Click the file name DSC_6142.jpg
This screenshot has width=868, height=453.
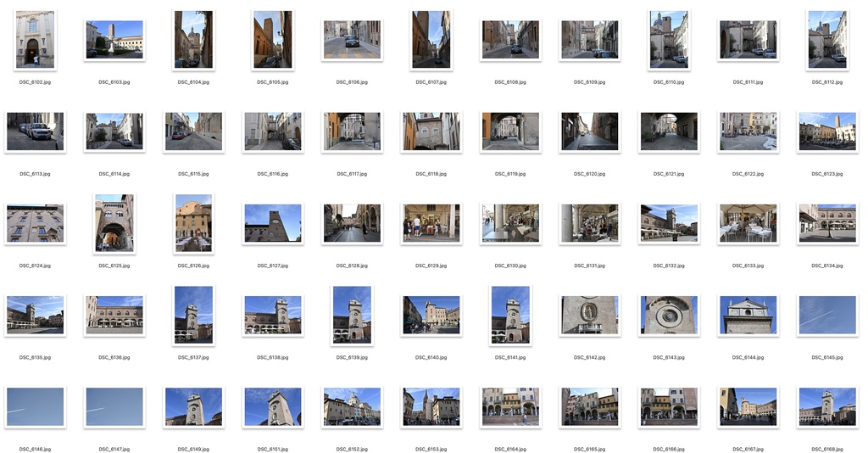click(x=589, y=358)
